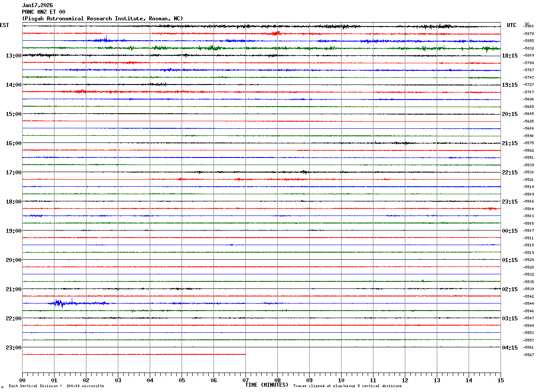
Task: Click the UTC timezone label
Action: 512,25
